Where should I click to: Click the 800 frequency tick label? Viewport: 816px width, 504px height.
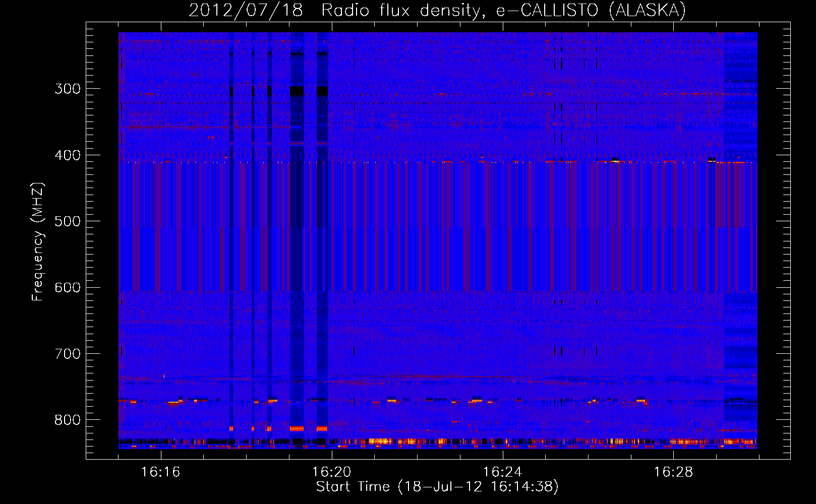point(68,420)
